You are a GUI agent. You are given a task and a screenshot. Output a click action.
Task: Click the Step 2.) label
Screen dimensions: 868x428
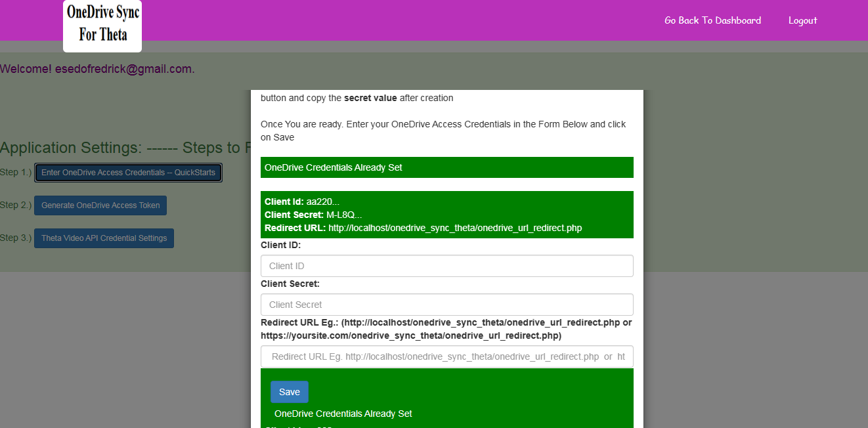(x=16, y=205)
